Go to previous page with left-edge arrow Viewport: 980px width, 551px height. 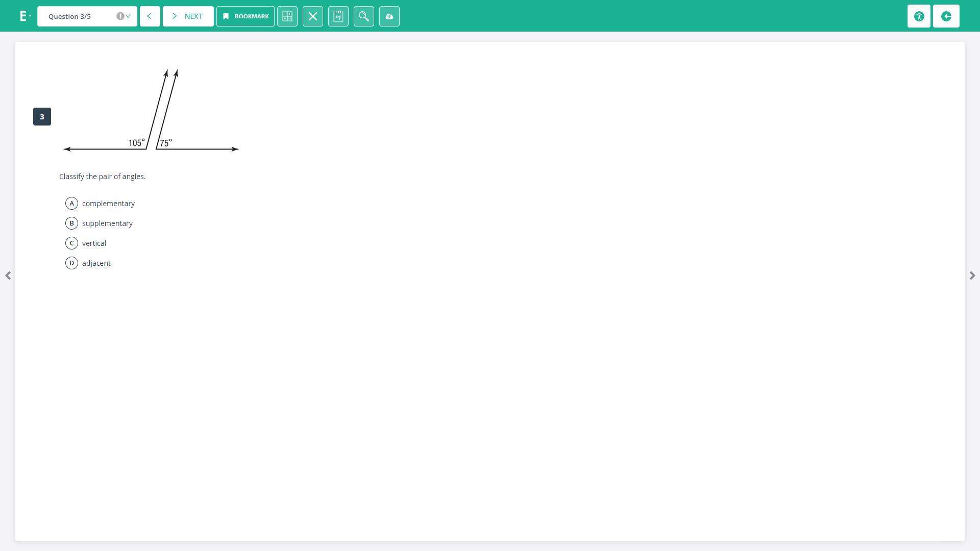8,275
